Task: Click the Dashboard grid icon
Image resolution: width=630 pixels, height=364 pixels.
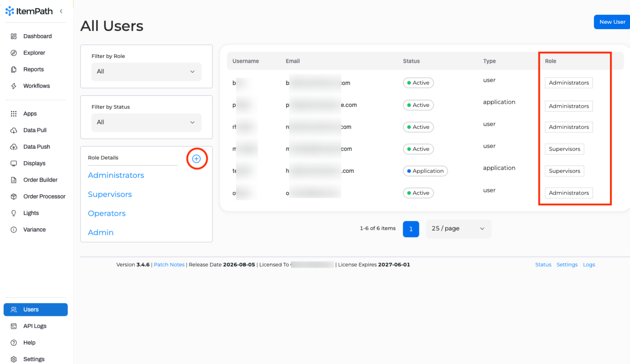Action: pos(13,36)
